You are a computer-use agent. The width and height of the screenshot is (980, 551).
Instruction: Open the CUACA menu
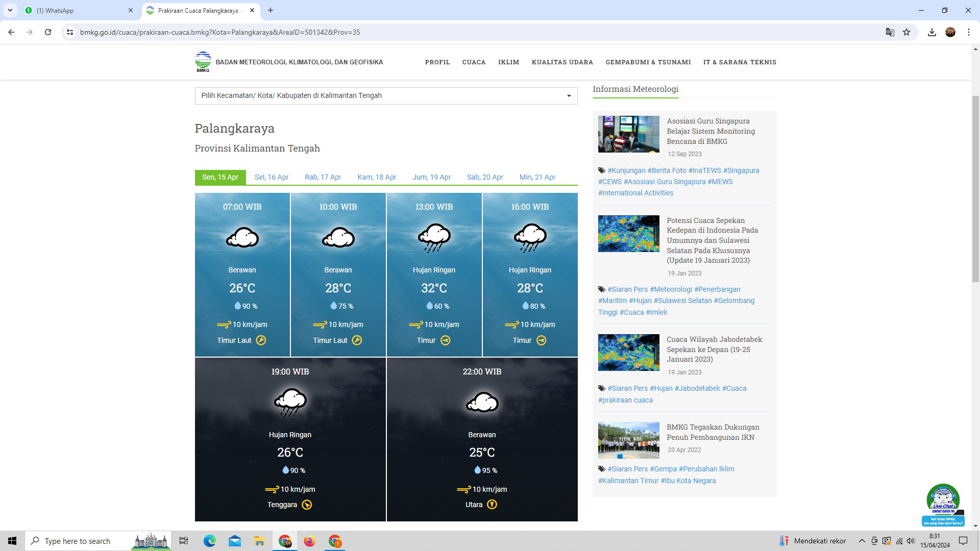474,62
